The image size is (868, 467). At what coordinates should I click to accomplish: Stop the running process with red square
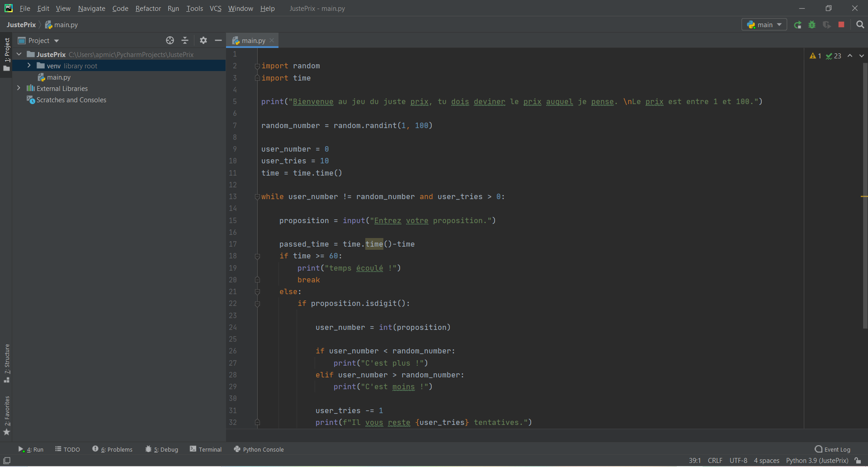click(841, 25)
